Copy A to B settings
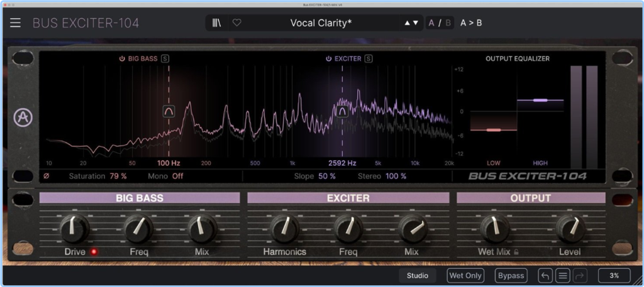Image resolution: width=644 pixels, height=287 pixels. click(x=470, y=23)
